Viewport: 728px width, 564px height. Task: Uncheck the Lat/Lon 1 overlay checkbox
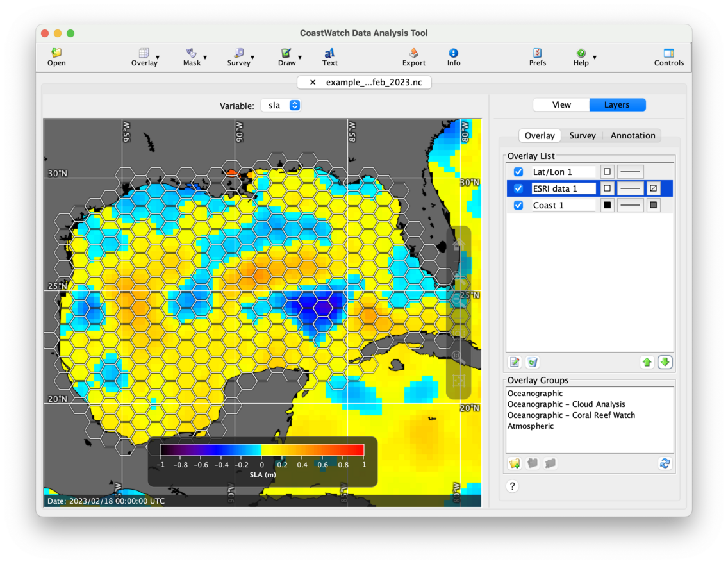point(518,172)
